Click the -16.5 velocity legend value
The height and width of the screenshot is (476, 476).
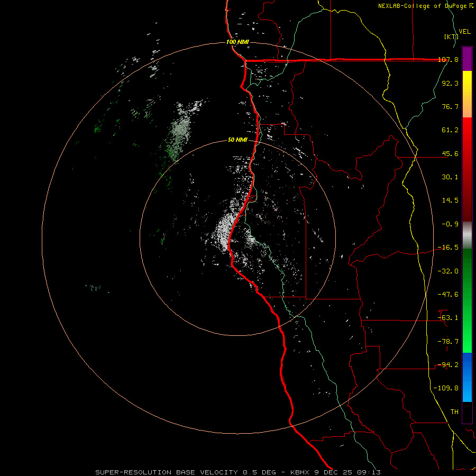tap(448, 248)
